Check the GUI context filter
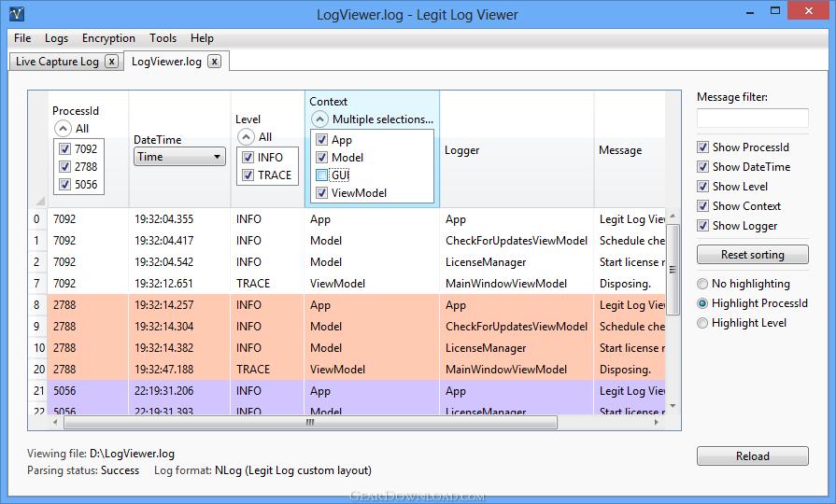 point(321,175)
